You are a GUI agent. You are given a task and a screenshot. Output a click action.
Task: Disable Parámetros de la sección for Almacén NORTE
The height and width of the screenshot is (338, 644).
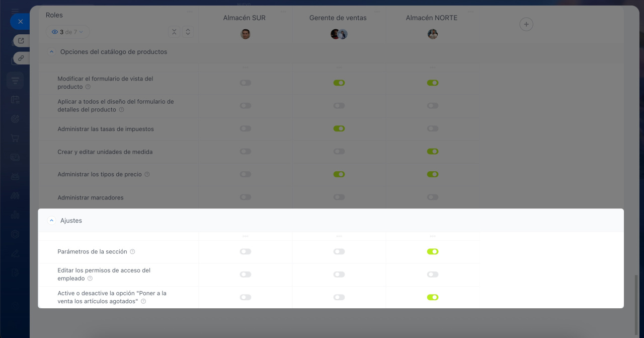432,251
